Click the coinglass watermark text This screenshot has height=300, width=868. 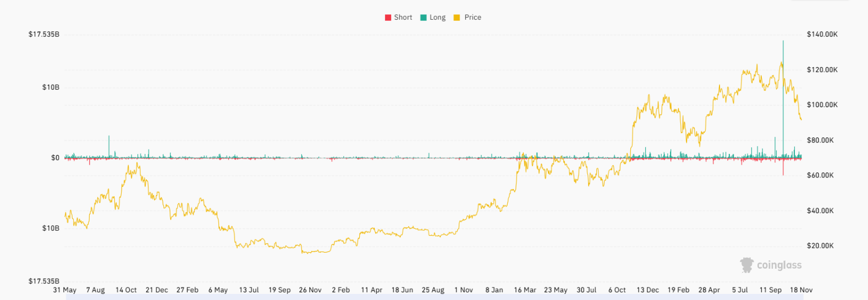coord(779,265)
